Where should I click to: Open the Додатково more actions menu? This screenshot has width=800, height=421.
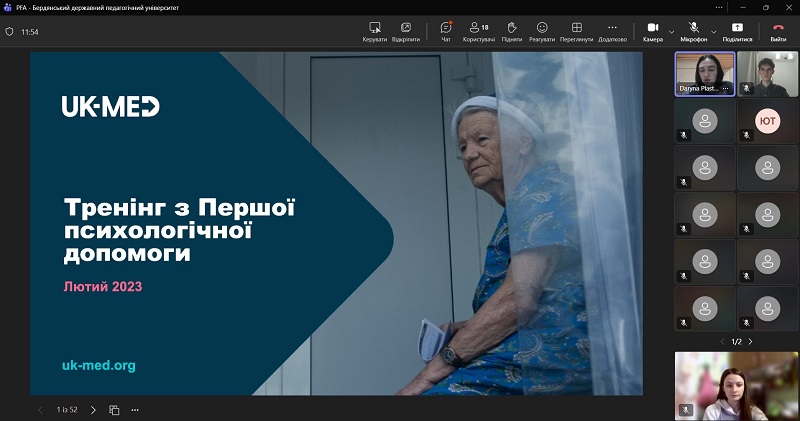click(x=612, y=31)
